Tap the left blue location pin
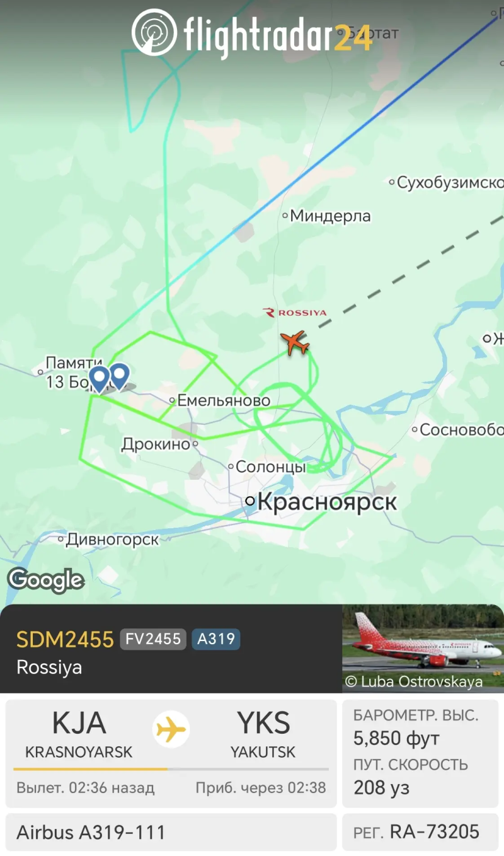 pos(99,379)
